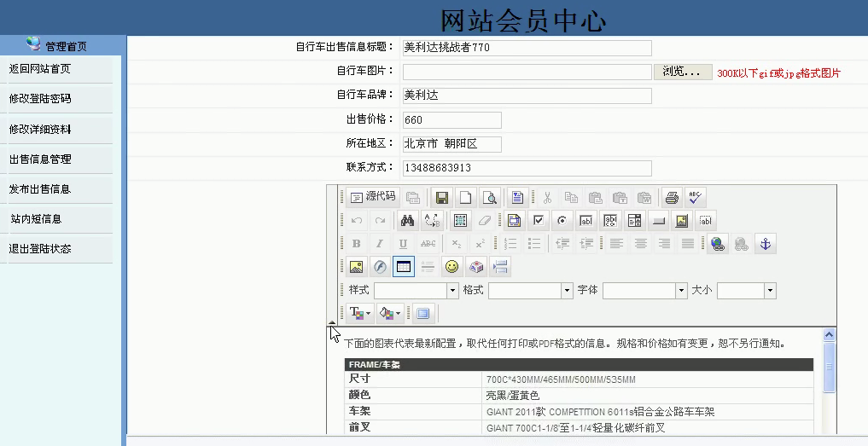868x446 pixels.
Task: Insert a smiley emoticon
Action: (451, 267)
